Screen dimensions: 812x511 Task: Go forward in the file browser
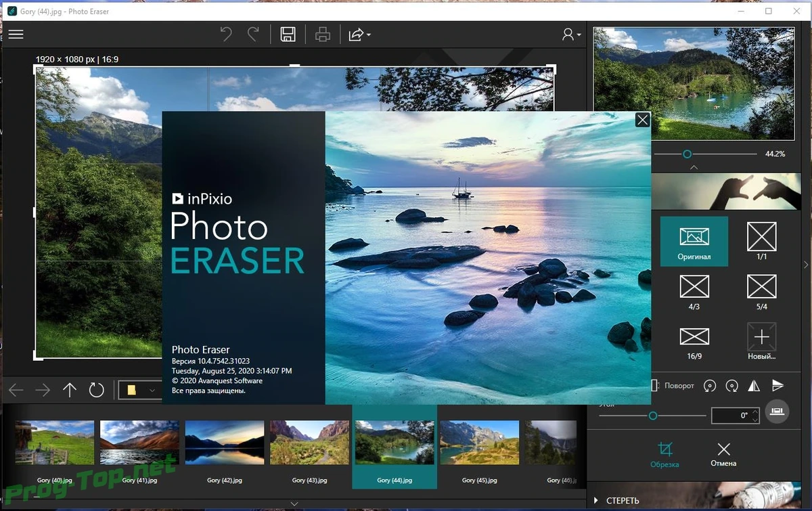(43, 390)
